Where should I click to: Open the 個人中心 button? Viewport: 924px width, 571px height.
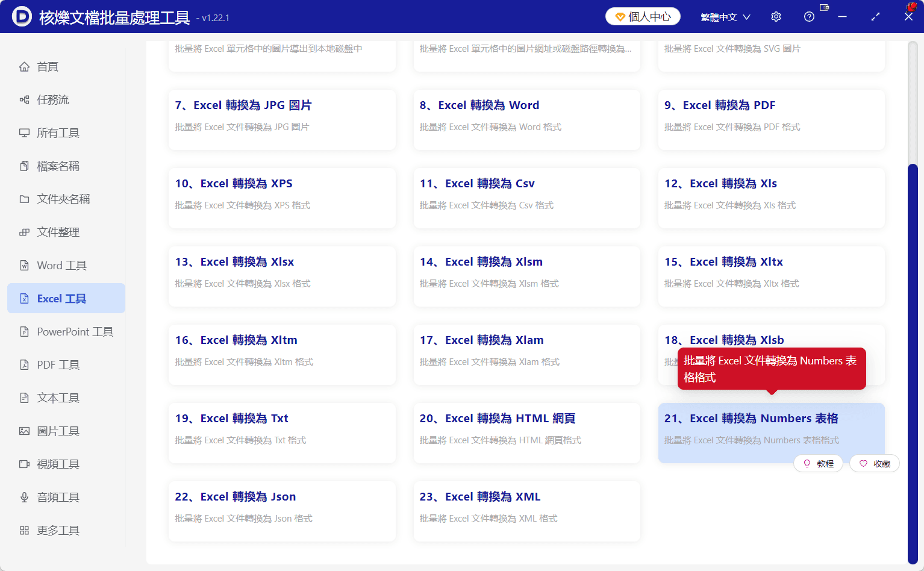click(x=643, y=17)
